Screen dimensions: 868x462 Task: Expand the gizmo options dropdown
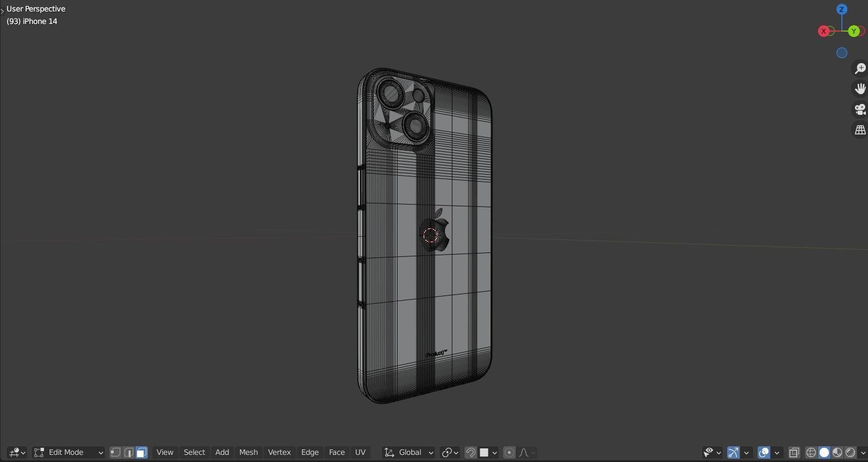(x=747, y=452)
